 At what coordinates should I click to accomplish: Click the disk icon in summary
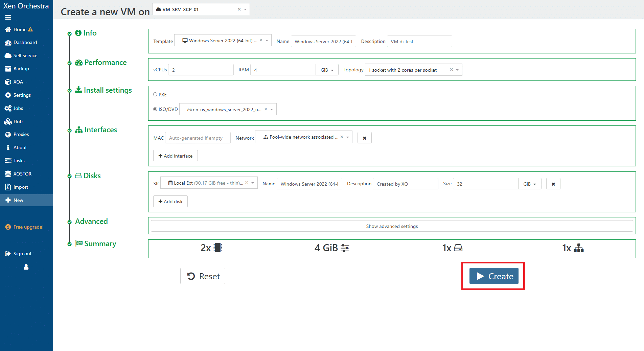pyautogui.click(x=458, y=248)
